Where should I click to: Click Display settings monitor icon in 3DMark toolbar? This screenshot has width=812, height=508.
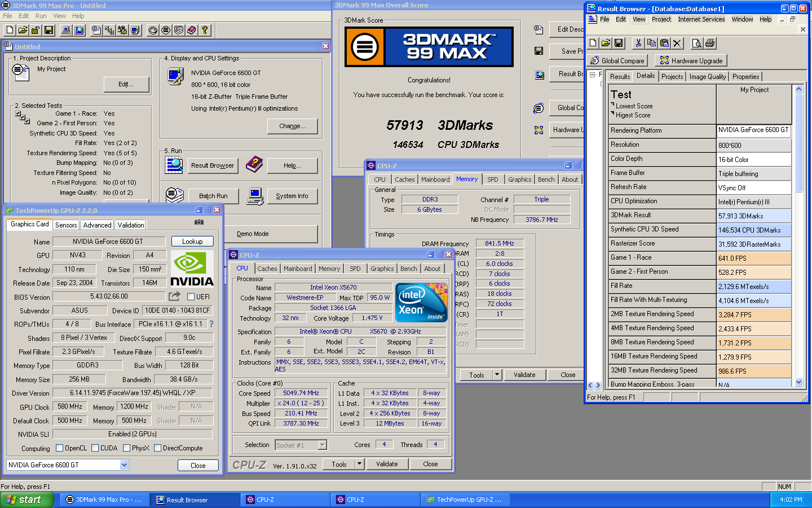[x=135, y=30]
